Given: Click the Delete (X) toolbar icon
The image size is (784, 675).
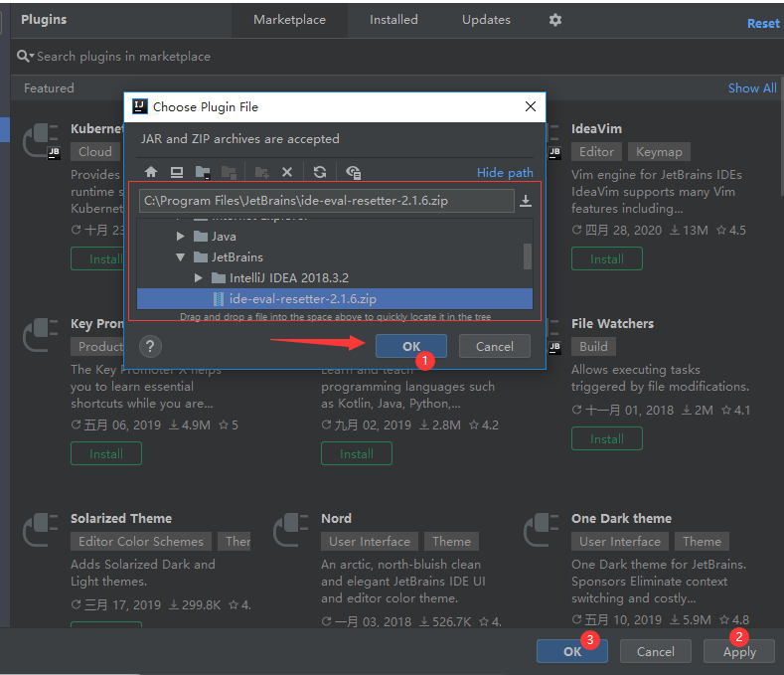Looking at the screenshot, I should [287, 173].
